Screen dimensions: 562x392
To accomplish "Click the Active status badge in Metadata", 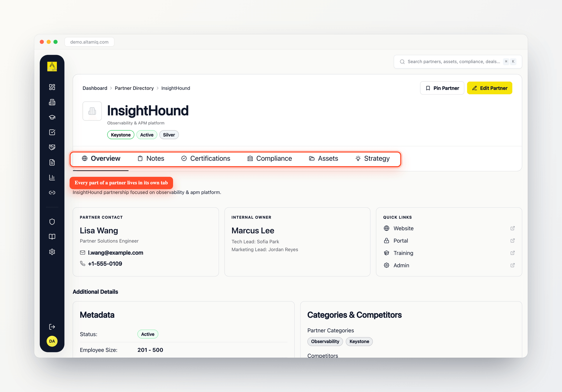I will [x=148, y=334].
